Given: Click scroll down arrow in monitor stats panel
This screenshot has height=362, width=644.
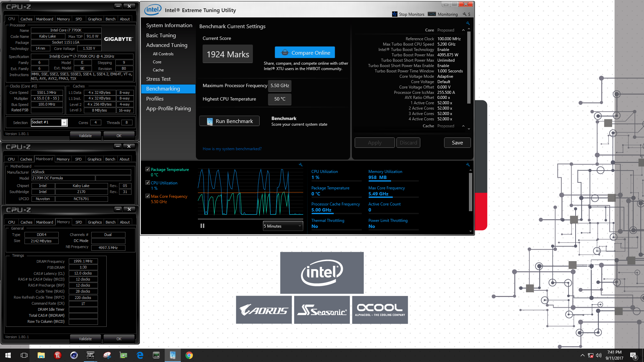Looking at the screenshot, I should [470, 231].
